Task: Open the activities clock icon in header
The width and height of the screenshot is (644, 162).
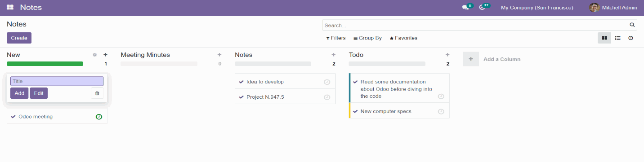Action: coord(482,8)
